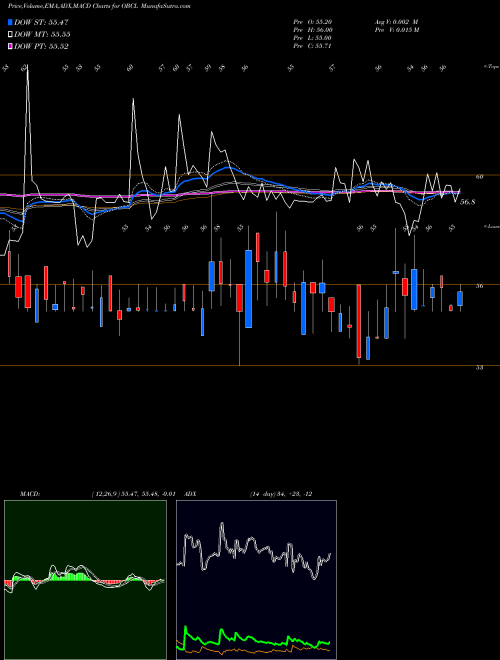Screen dimensions: 500x660
Task: Click the last blue candlestick on the right
Action: click(460, 298)
